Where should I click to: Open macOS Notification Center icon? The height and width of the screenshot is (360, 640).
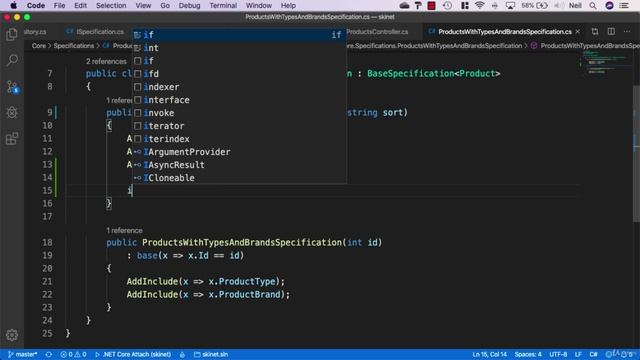click(x=624, y=5)
